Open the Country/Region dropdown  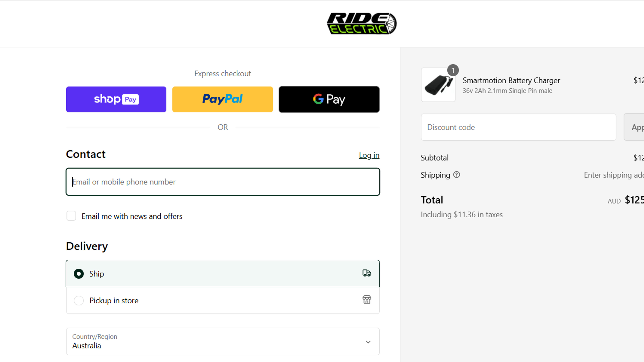click(223, 342)
